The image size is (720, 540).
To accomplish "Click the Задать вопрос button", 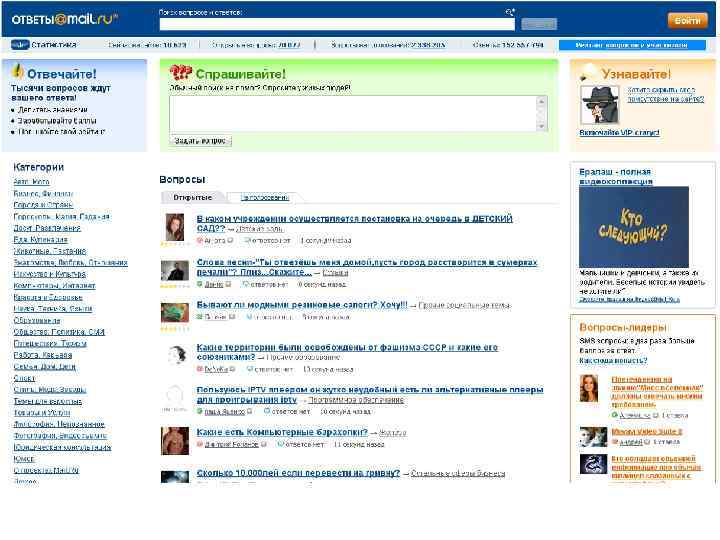I will pos(201,141).
